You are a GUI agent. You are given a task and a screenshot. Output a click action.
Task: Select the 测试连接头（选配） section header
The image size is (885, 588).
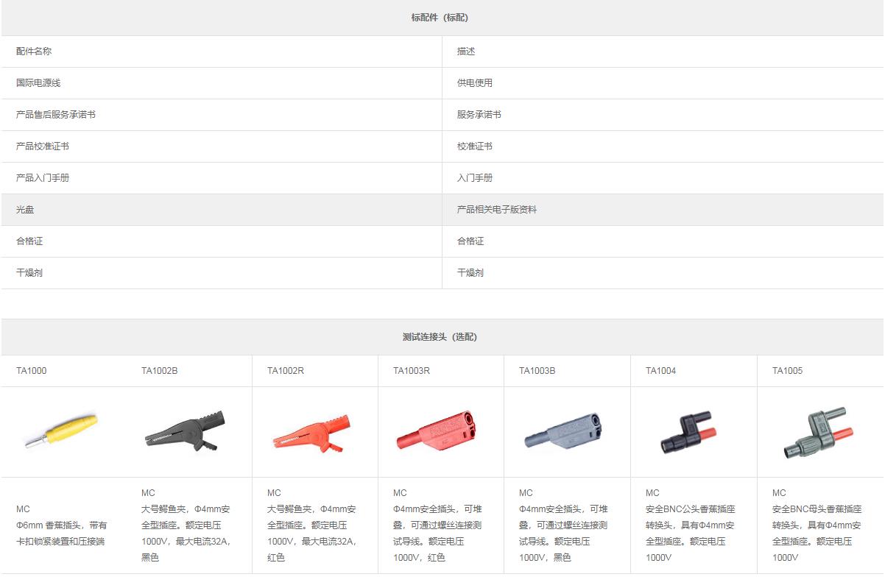point(440,337)
